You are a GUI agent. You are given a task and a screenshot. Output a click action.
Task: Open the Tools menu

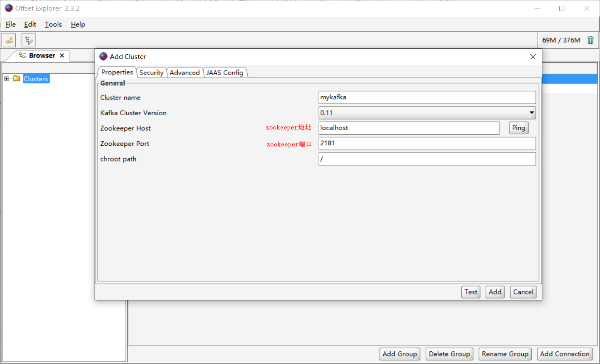coord(53,24)
